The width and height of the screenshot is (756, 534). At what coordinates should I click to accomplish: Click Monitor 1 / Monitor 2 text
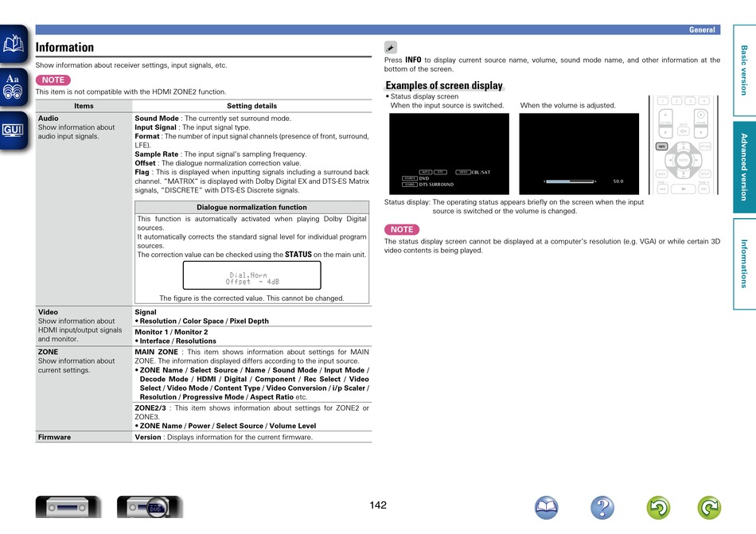(171, 332)
